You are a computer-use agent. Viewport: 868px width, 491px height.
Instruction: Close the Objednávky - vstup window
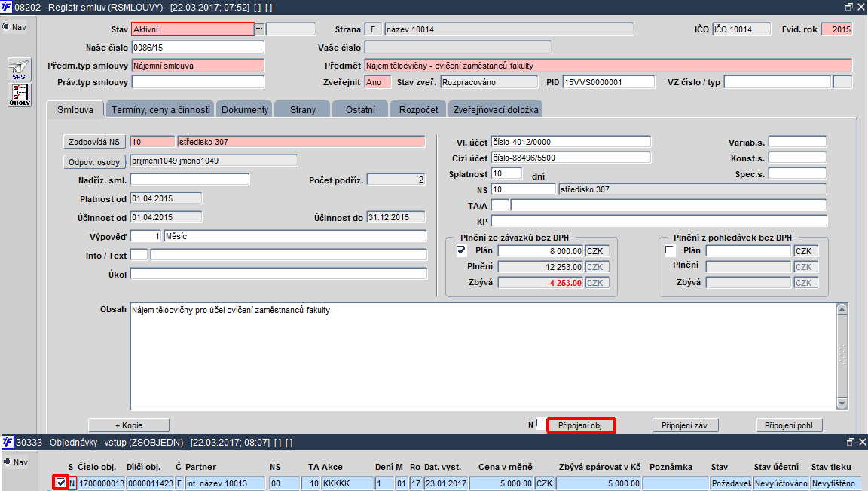tap(862, 442)
